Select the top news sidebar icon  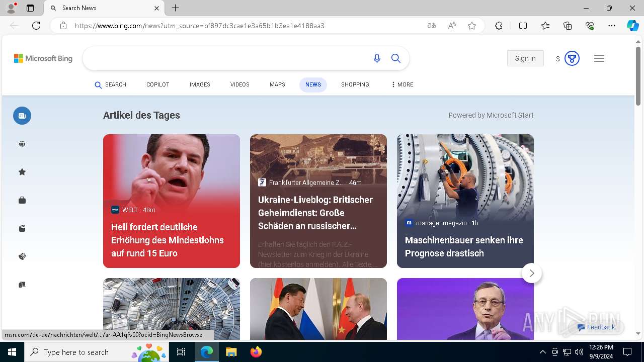pyautogui.click(x=22, y=116)
